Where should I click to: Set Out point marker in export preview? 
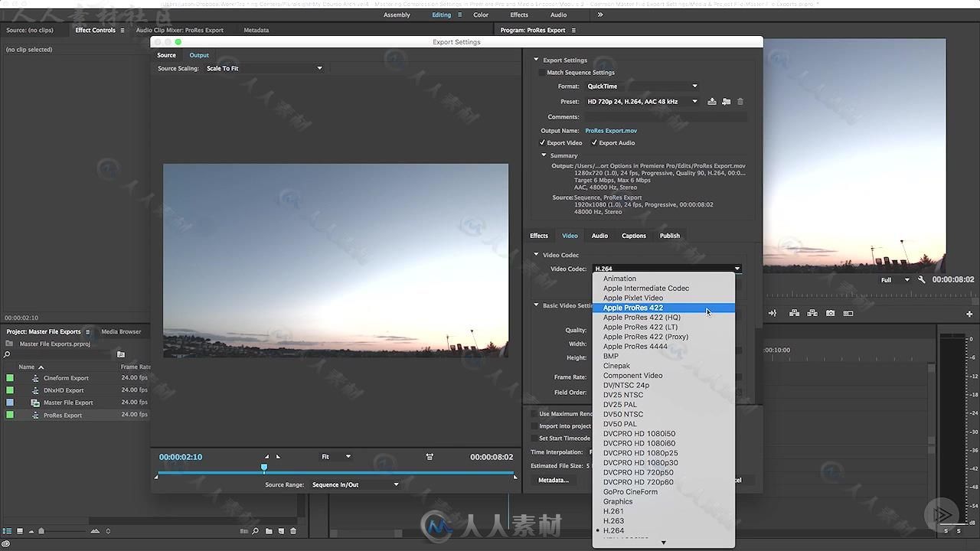click(278, 457)
